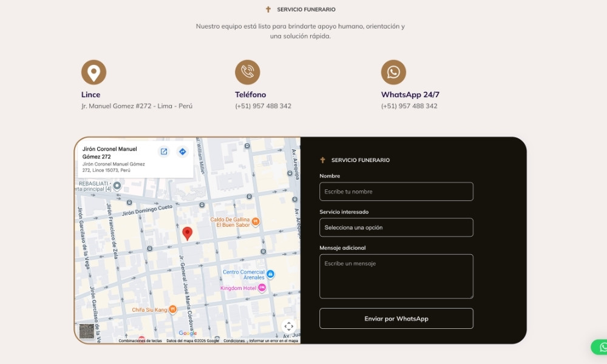This screenshot has width=607, height=364.
Task: Click Condiciones link on map footer
Action: pos(234,341)
